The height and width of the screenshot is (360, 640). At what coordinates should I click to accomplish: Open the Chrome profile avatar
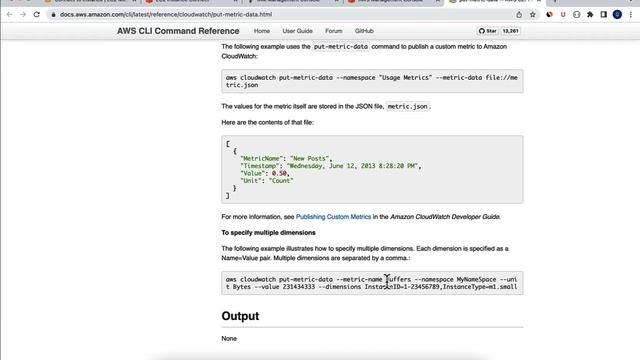click(x=617, y=15)
